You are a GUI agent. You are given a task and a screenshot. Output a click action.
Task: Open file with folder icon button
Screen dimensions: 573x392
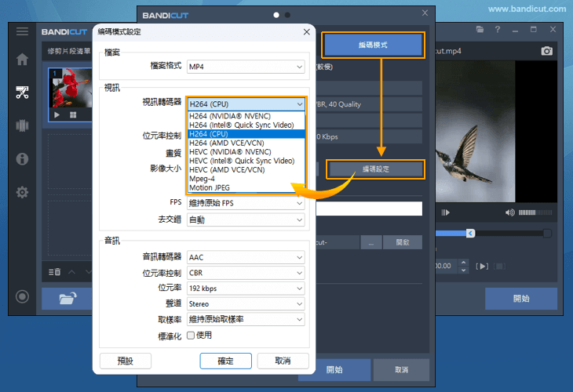pyautogui.click(x=68, y=298)
